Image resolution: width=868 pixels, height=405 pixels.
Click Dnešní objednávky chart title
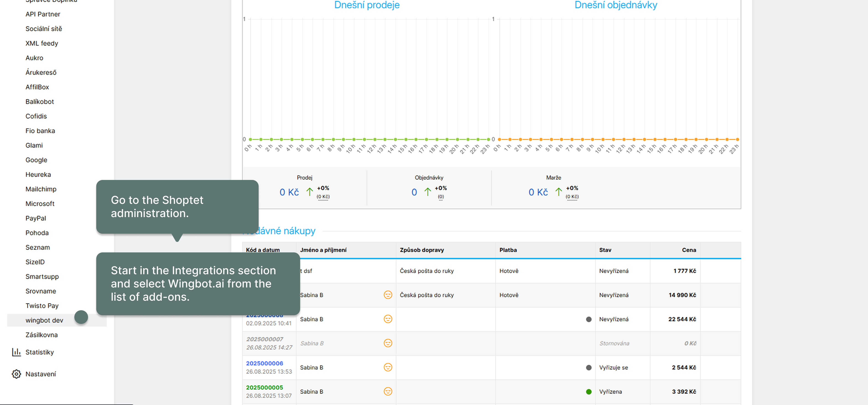616,5
